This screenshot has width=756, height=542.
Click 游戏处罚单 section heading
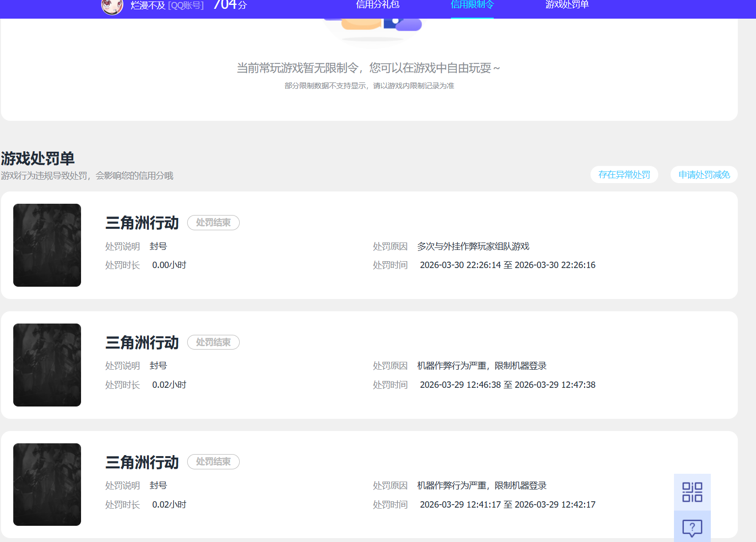[38, 159]
